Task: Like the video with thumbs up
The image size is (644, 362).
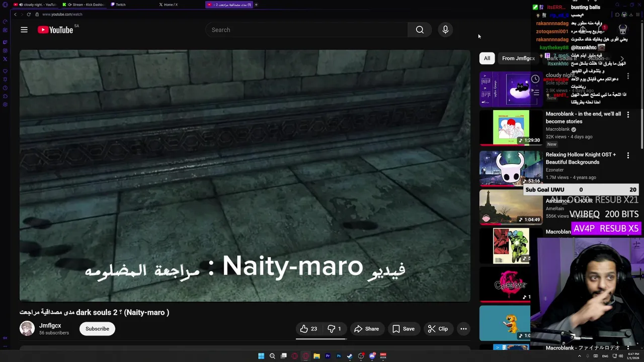Action: (x=308, y=329)
